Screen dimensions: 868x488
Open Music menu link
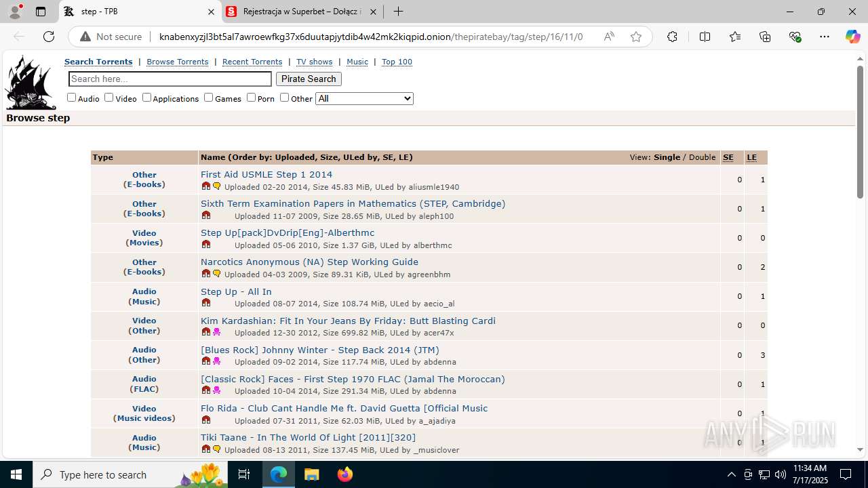(357, 62)
